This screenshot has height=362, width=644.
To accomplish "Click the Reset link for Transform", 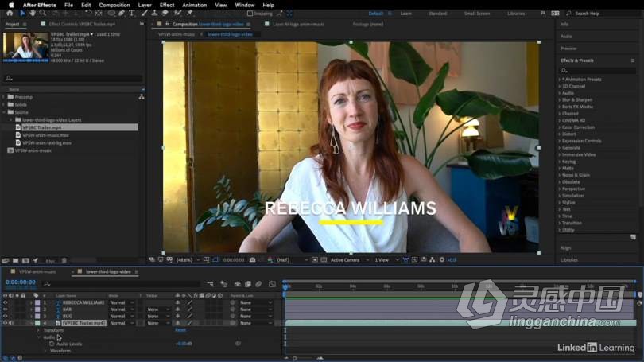I will pyautogui.click(x=180, y=330).
